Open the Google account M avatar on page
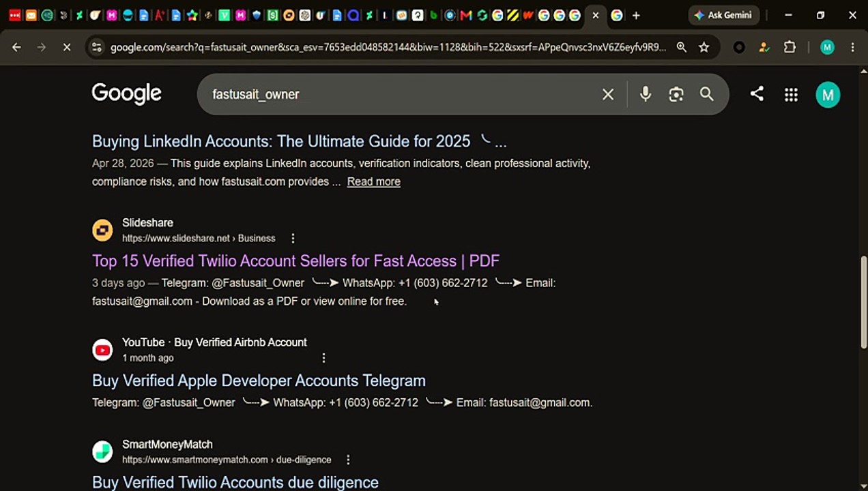Viewport: 868px width, 491px height. tap(828, 95)
